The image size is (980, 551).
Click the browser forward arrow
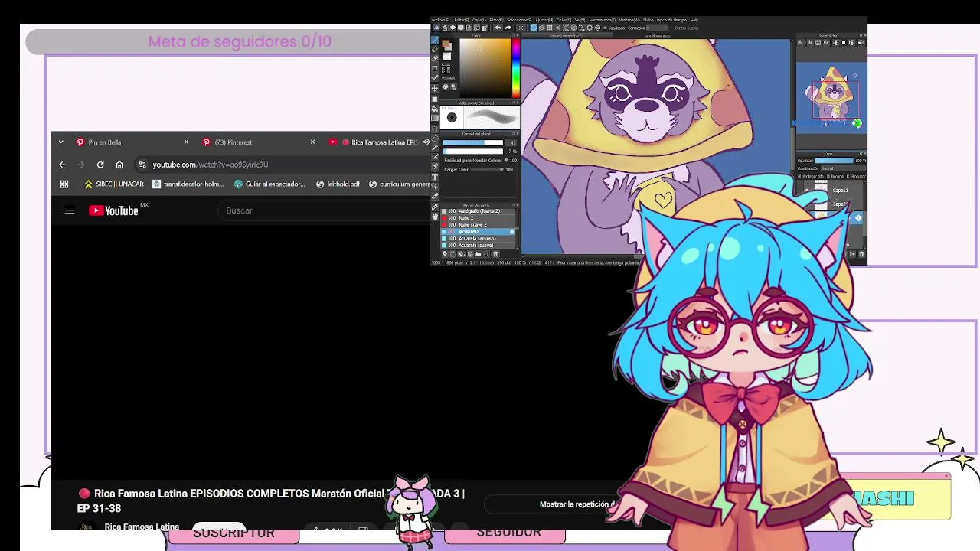(81, 165)
